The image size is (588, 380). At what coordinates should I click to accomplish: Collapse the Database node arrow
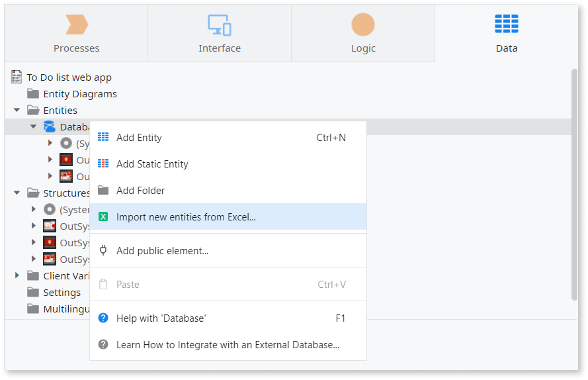[33, 126]
